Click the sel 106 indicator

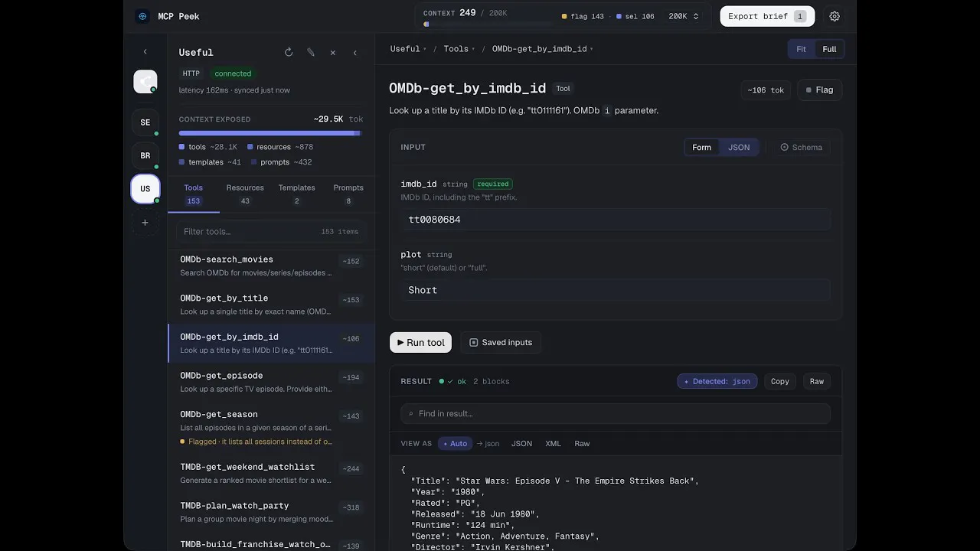pos(634,16)
